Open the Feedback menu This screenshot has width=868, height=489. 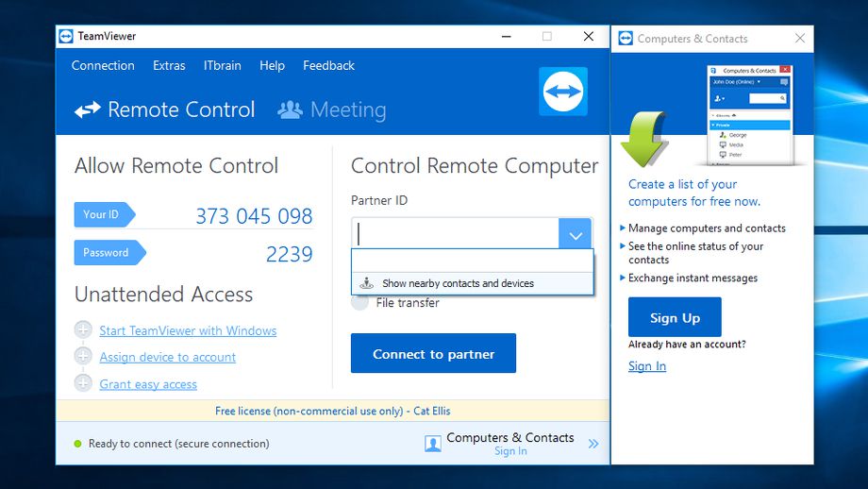tap(329, 65)
